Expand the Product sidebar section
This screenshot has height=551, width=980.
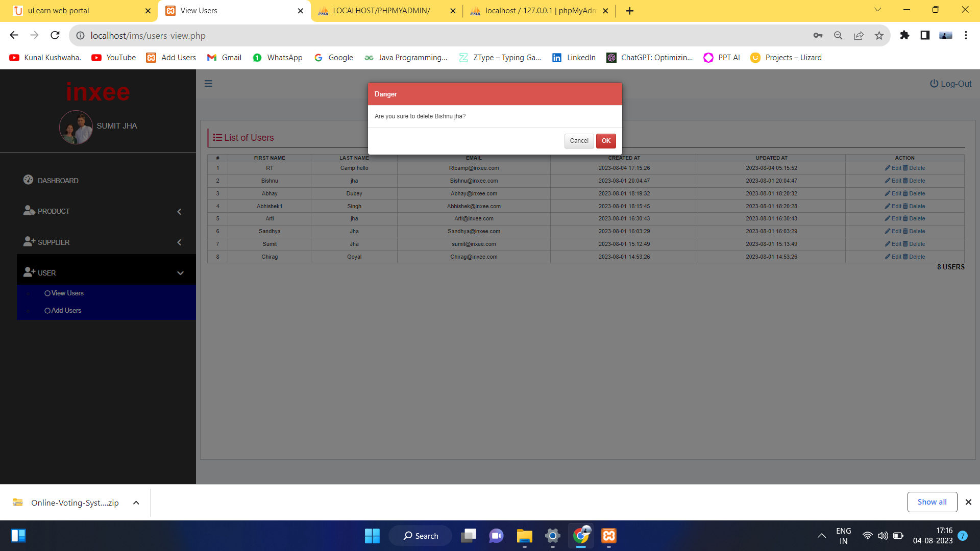(179, 211)
